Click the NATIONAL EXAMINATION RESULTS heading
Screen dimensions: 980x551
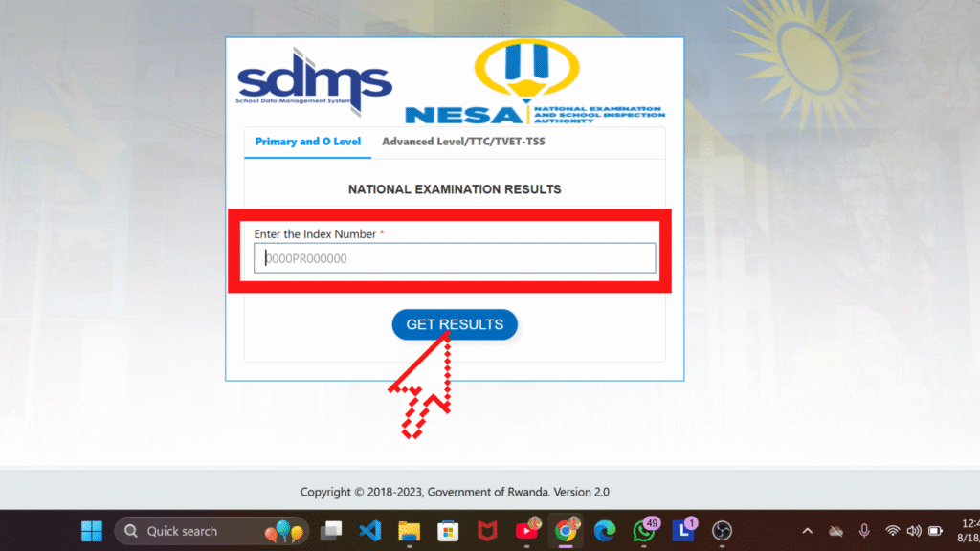[x=455, y=189]
